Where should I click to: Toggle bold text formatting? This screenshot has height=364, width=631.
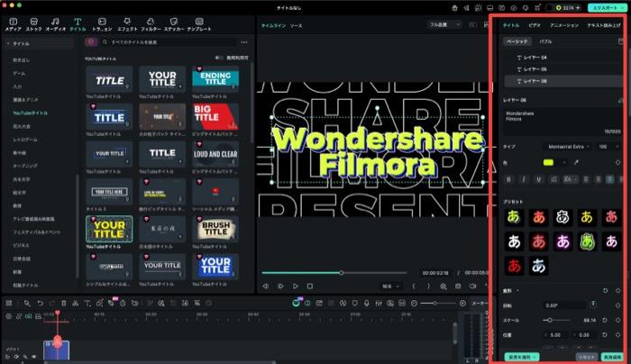(x=509, y=179)
